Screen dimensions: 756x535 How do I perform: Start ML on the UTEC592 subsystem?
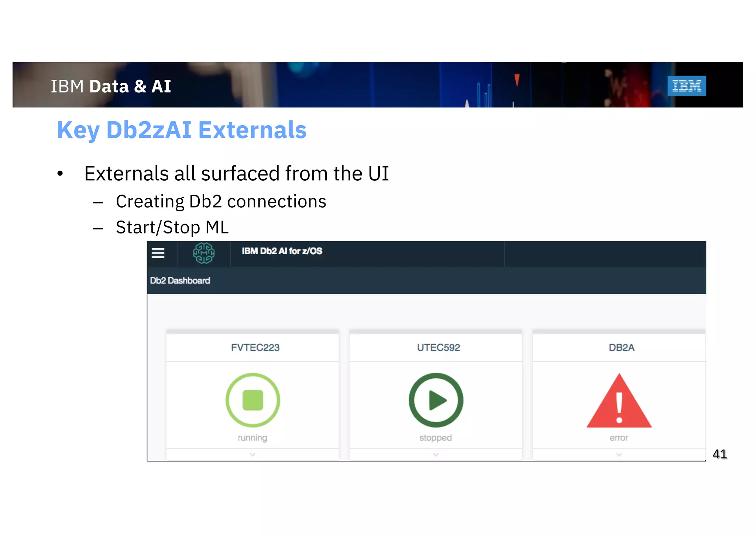point(436,400)
